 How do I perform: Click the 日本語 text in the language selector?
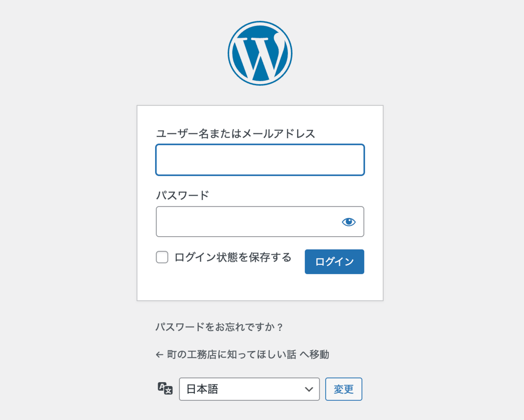click(x=202, y=389)
